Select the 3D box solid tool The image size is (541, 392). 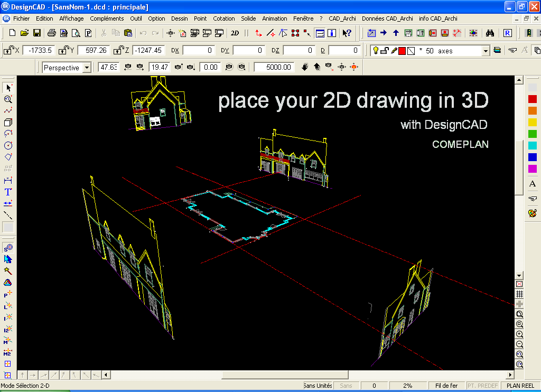pos(8,123)
